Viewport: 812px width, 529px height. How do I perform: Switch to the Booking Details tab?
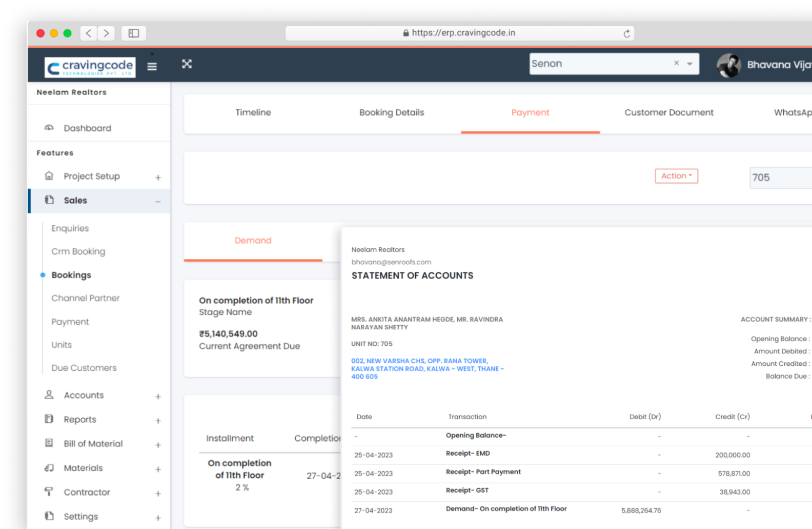[392, 112]
